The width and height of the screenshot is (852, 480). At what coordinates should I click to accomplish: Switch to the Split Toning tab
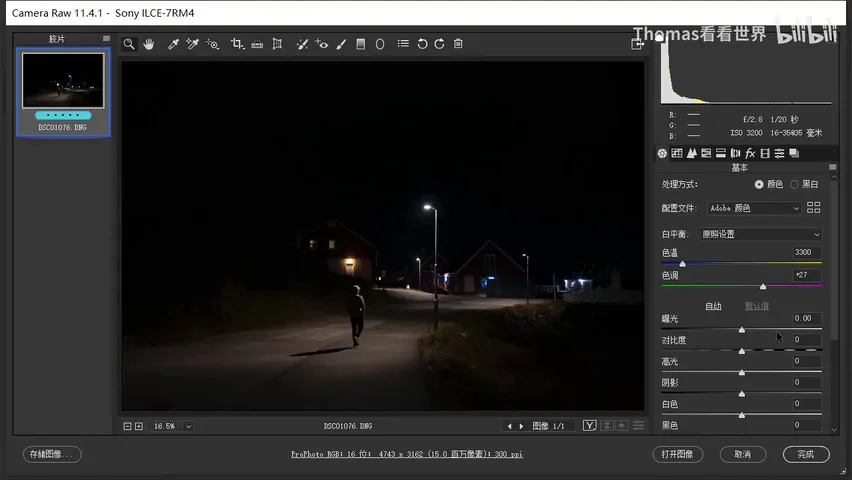(721, 153)
